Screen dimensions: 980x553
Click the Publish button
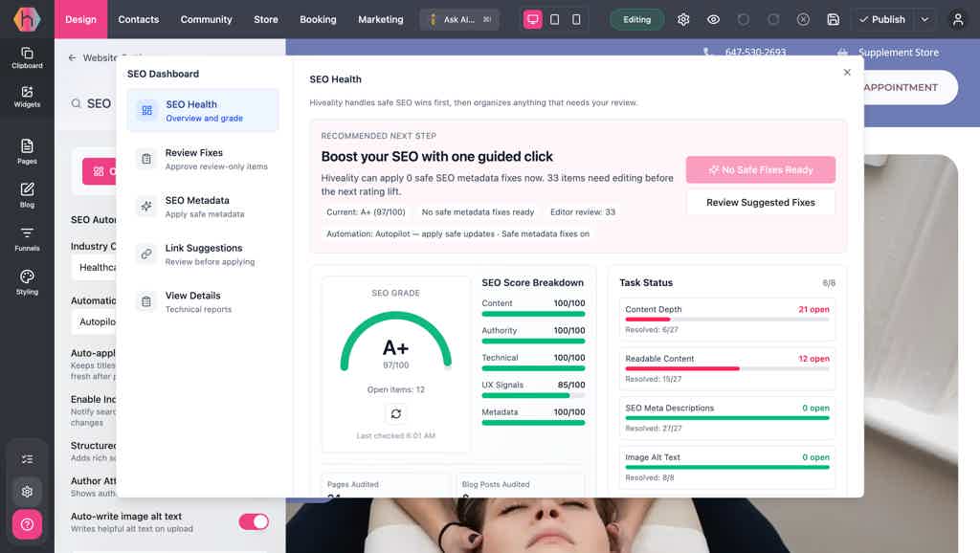click(881, 19)
